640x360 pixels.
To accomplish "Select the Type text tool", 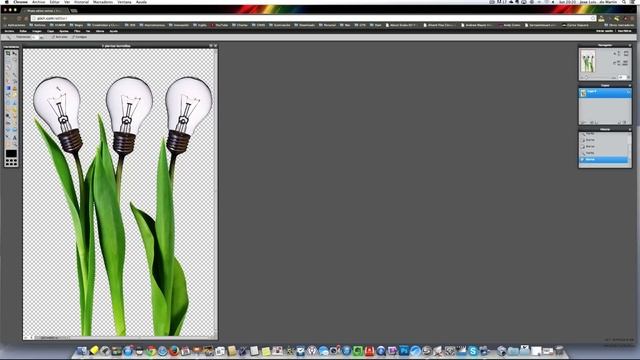I will click(x=14, y=137).
